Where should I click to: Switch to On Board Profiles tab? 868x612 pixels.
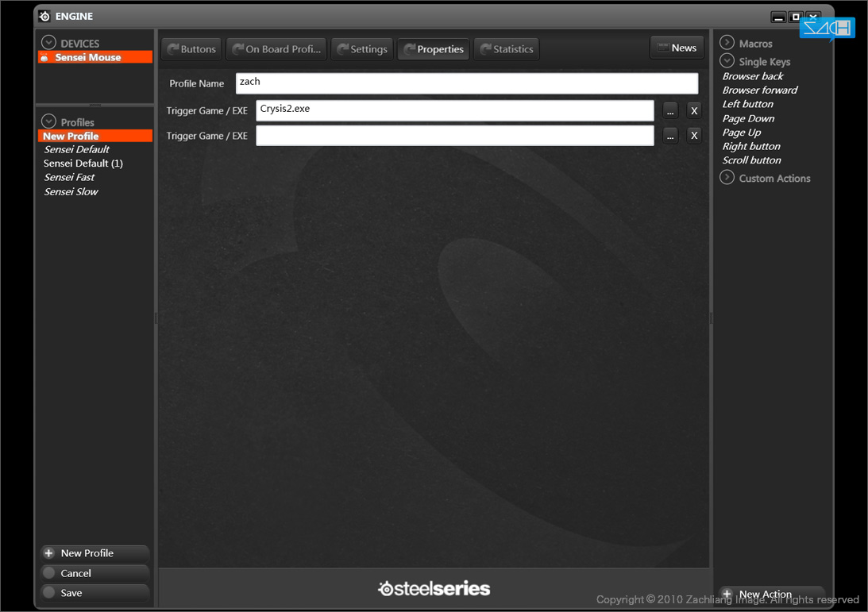[277, 49]
